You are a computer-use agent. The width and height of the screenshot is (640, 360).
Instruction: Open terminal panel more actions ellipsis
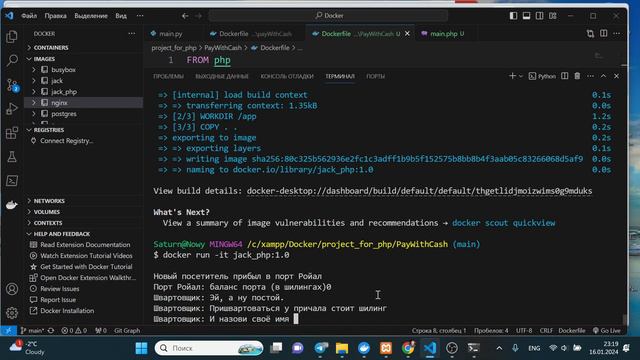point(590,76)
